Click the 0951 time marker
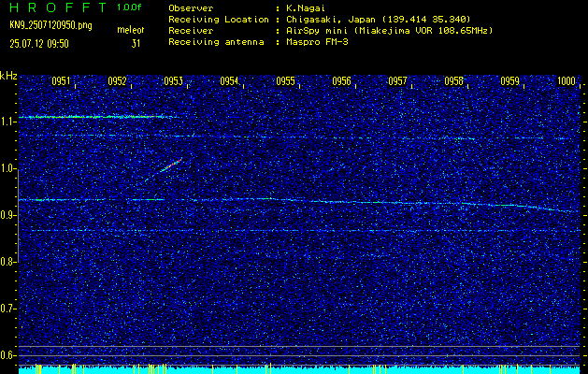 point(61,81)
